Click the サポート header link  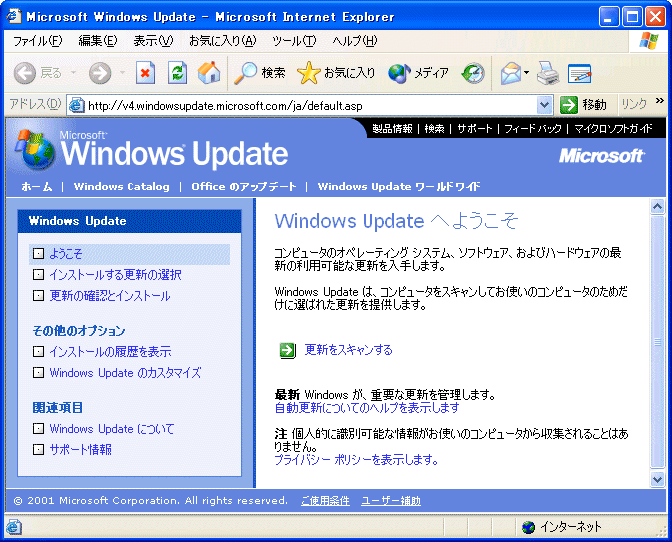(x=474, y=129)
